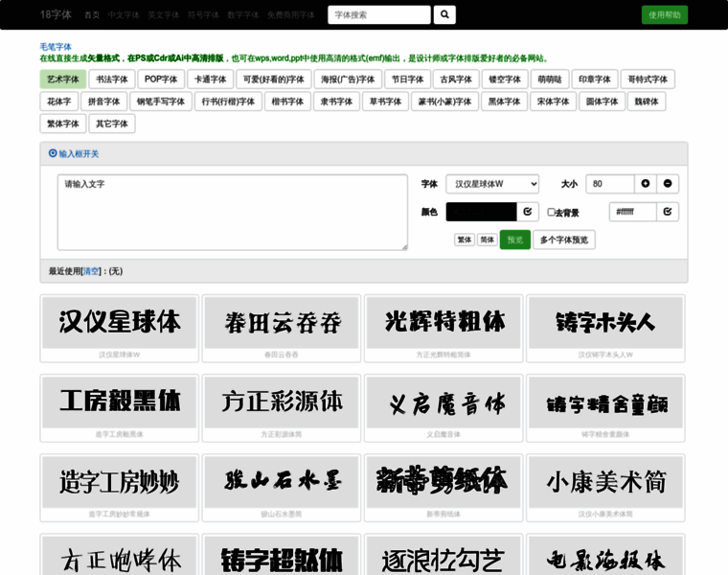
Task: Select the 书法字体 category tab
Action: 111,80
